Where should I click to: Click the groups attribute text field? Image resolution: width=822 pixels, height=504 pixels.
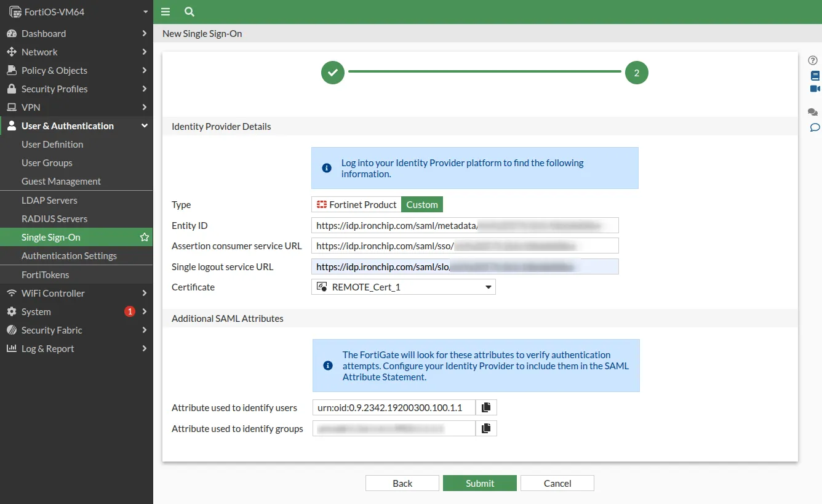coord(394,428)
